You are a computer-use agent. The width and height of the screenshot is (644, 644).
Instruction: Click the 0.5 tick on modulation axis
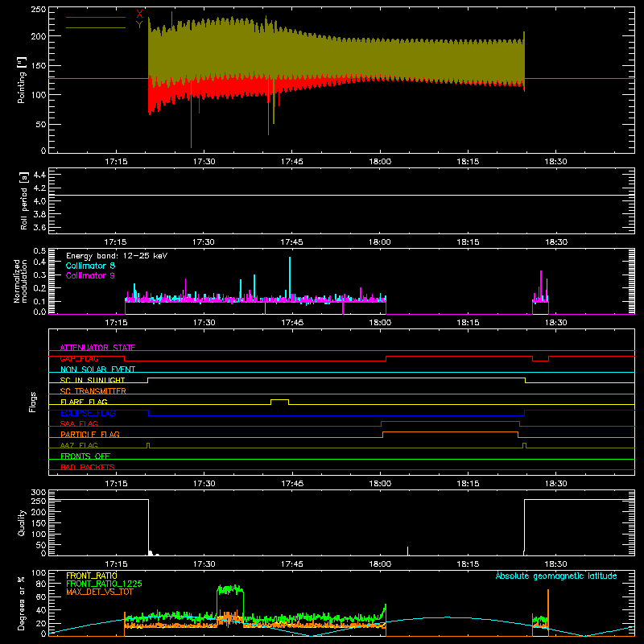39,251
